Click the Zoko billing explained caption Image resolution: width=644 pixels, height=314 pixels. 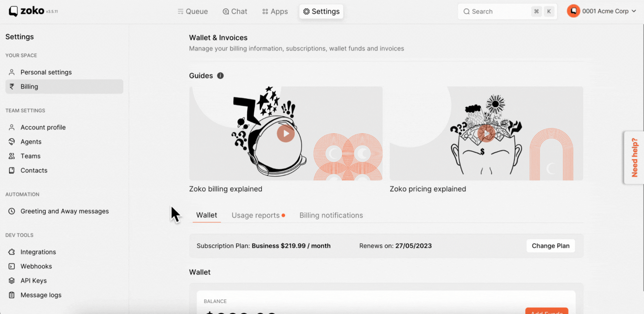226,189
